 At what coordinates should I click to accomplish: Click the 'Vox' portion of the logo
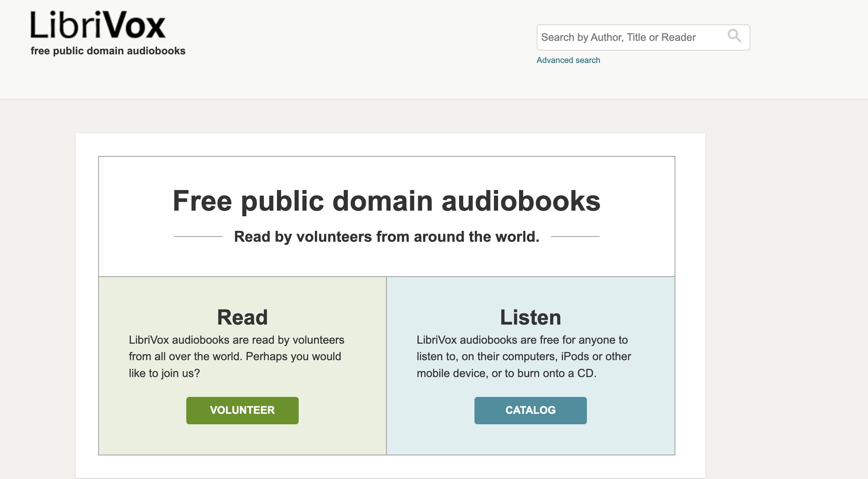[134, 25]
